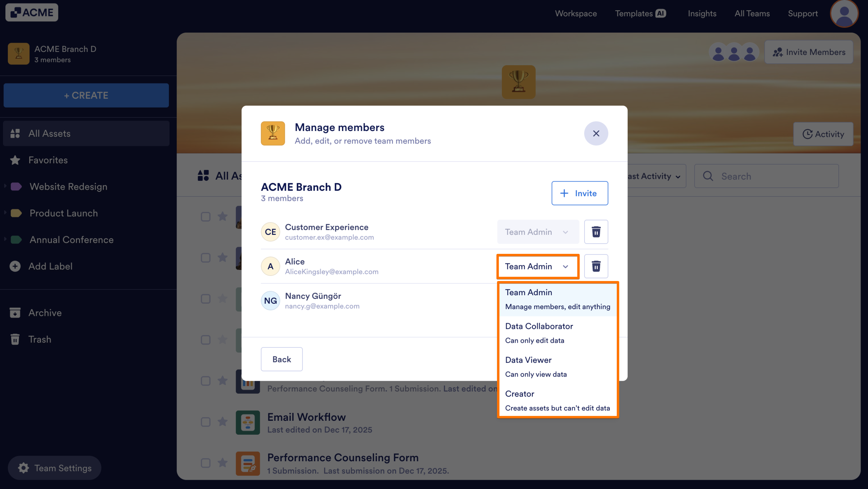Click the purple Website Redesign label tag
Viewport: 868px width, 489px height.
[x=16, y=187]
